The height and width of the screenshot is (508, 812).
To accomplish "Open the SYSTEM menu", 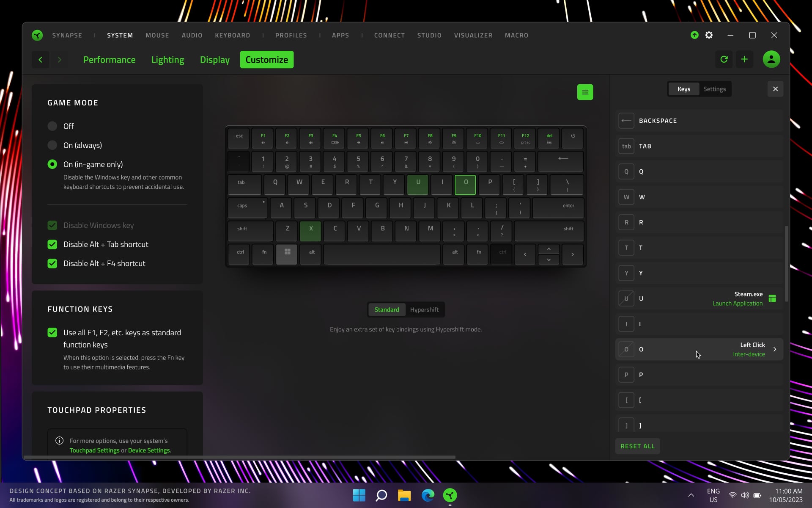I will (x=120, y=35).
